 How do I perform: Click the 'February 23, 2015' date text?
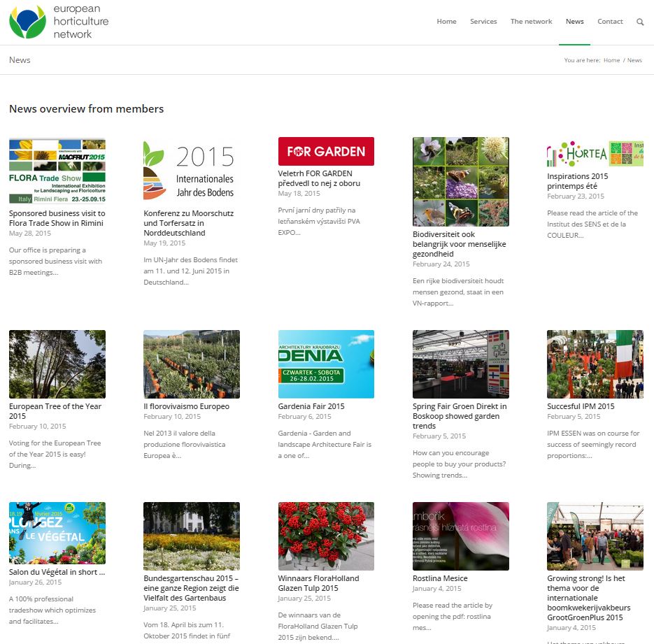[576, 196]
